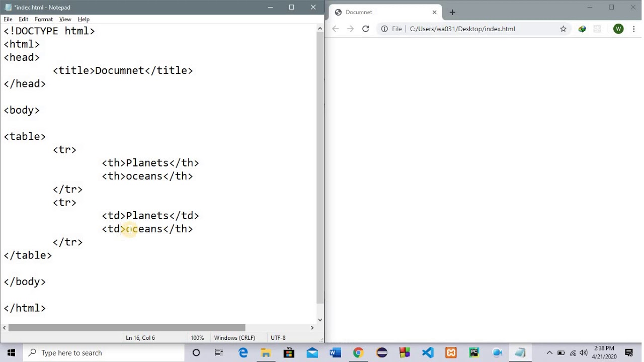The height and width of the screenshot is (362, 644).
Task: Open Task View on the taskbar
Action: pos(219,353)
